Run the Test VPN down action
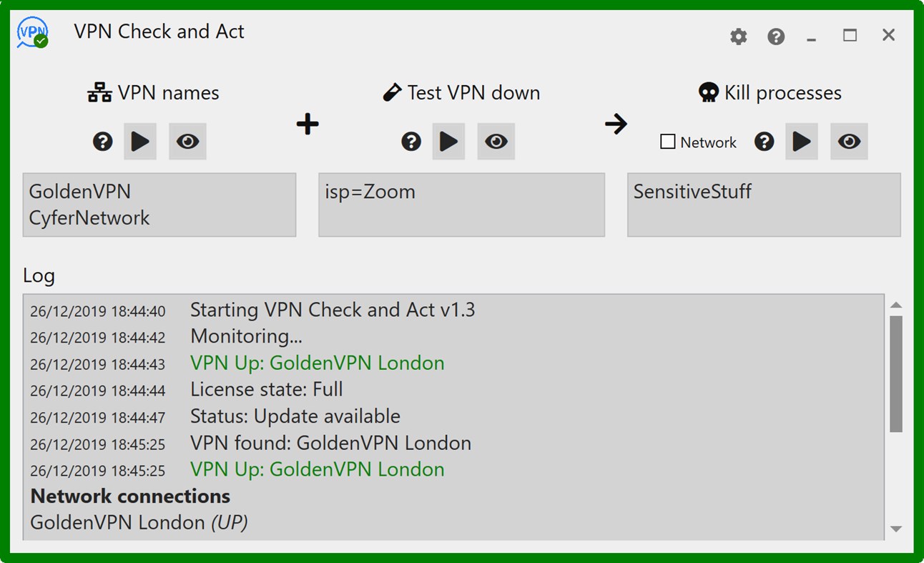 448,142
